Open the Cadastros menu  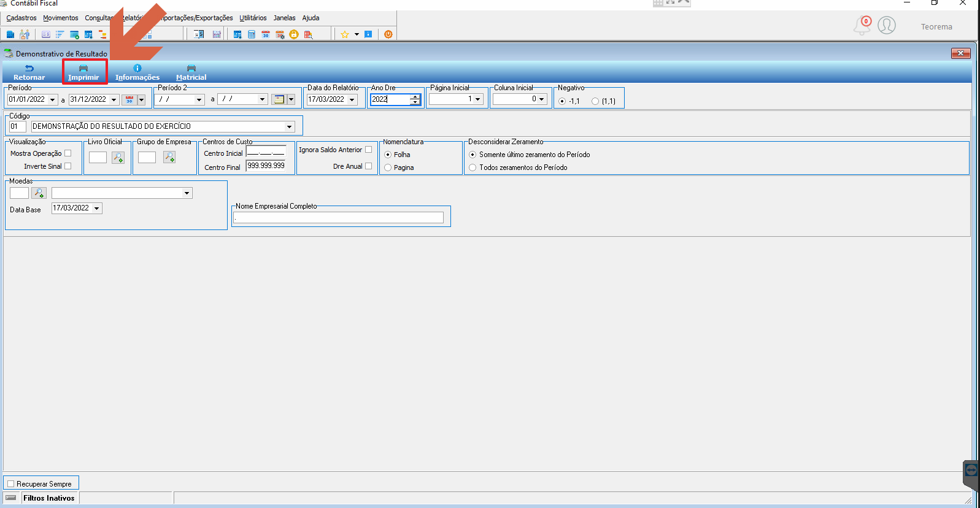[21, 18]
